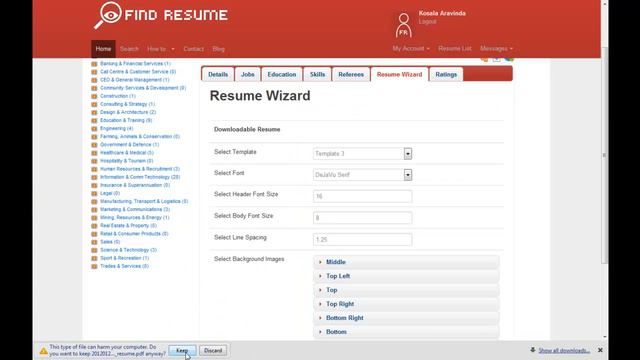Image resolution: width=640 pixels, height=360 pixels.
Task: Click the folder icon next to Banking & Financial Services
Action: [94, 64]
